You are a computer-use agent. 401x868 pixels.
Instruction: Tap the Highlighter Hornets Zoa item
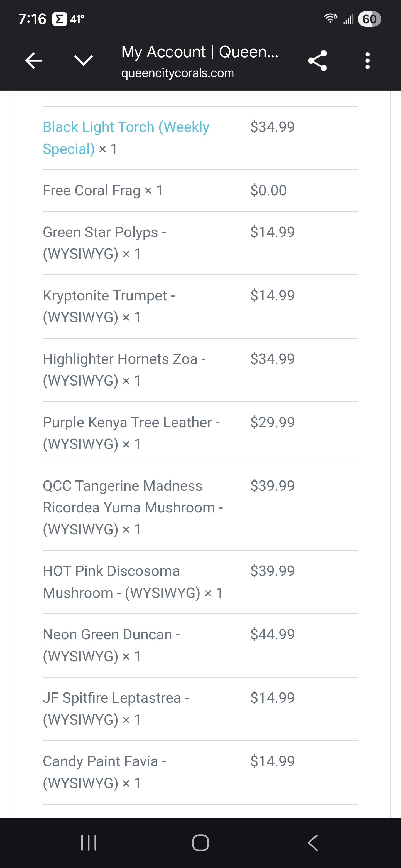point(124,370)
